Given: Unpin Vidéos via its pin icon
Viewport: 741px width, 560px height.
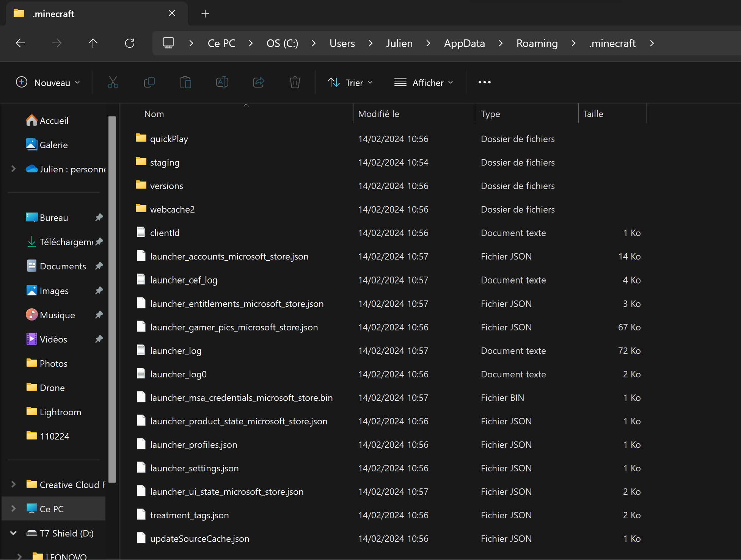Looking at the screenshot, I should (x=99, y=339).
